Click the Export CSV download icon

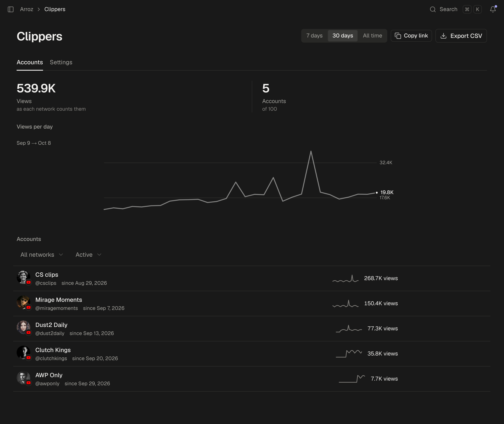443,36
